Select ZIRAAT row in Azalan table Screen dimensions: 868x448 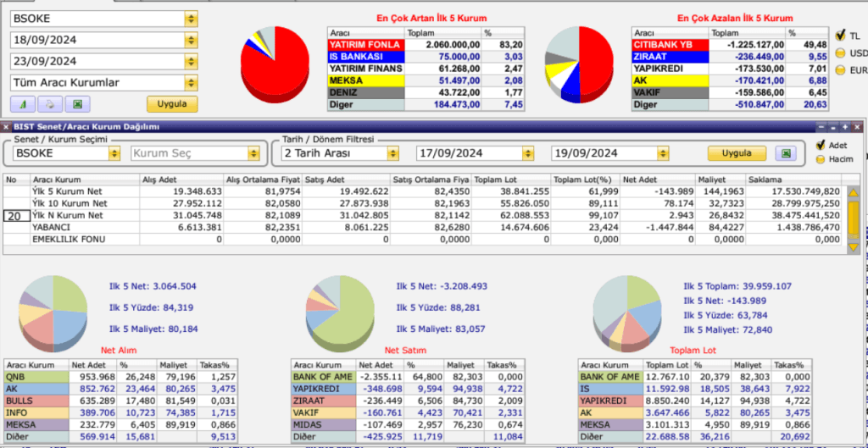coord(730,57)
